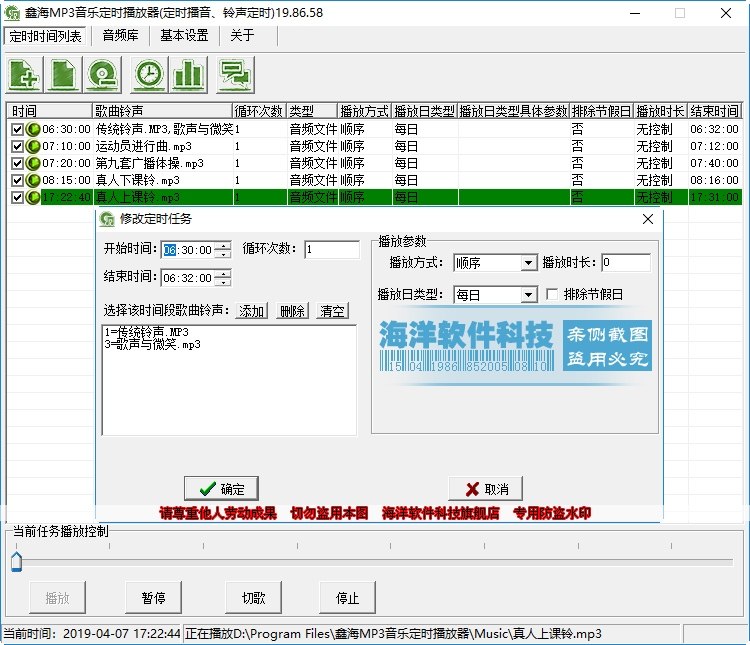Click the 添加 button for songs
The width and height of the screenshot is (750, 645).
pyautogui.click(x=252, y=311)
